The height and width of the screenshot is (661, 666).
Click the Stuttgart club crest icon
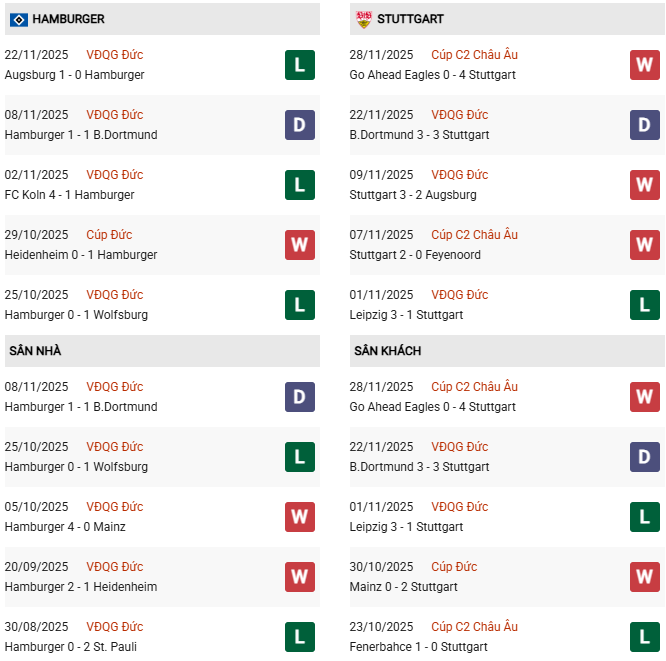coord(363,19)
